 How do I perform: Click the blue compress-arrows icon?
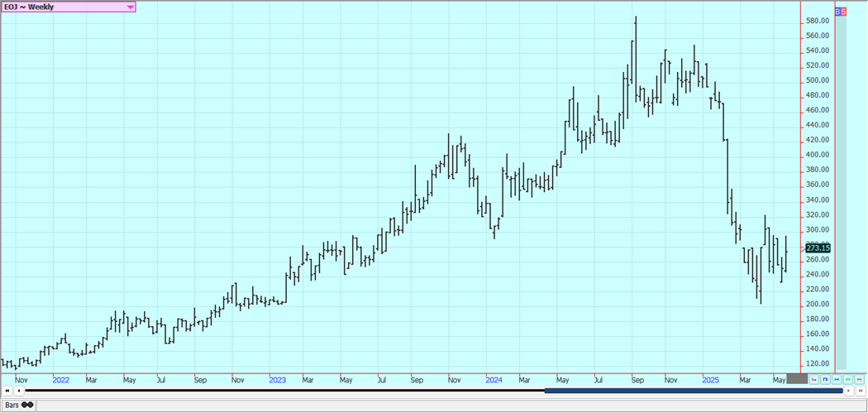click(837, 379)
